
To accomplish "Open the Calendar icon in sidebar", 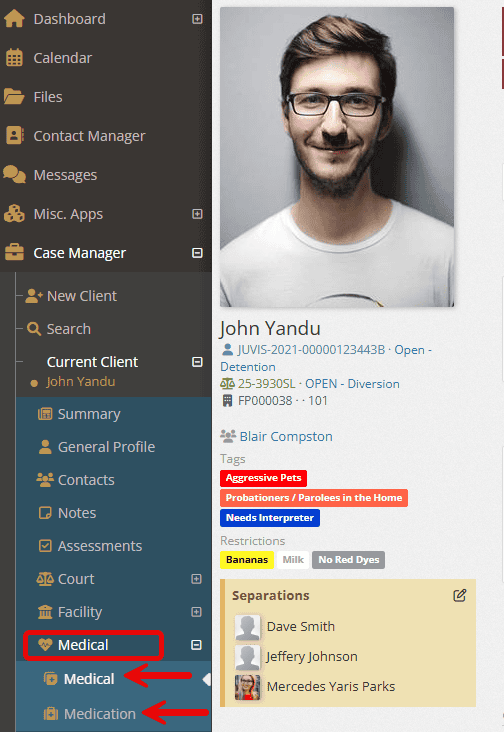I will [14, 58].
